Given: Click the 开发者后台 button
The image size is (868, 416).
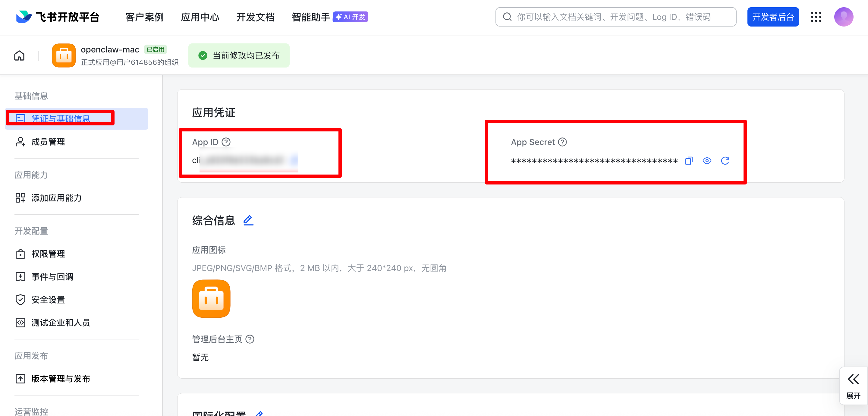Looking at the screenshot, I should point(773,17).
